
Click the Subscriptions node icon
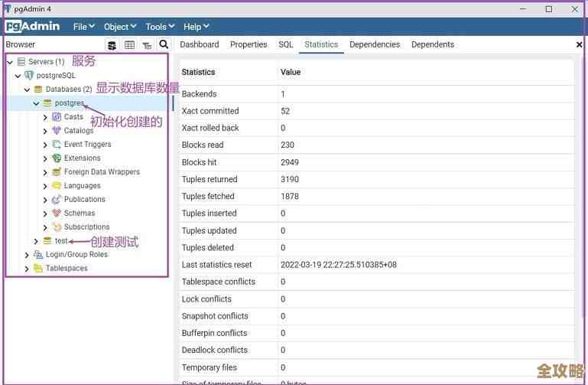pyautogui.click(x=57, y=227)
